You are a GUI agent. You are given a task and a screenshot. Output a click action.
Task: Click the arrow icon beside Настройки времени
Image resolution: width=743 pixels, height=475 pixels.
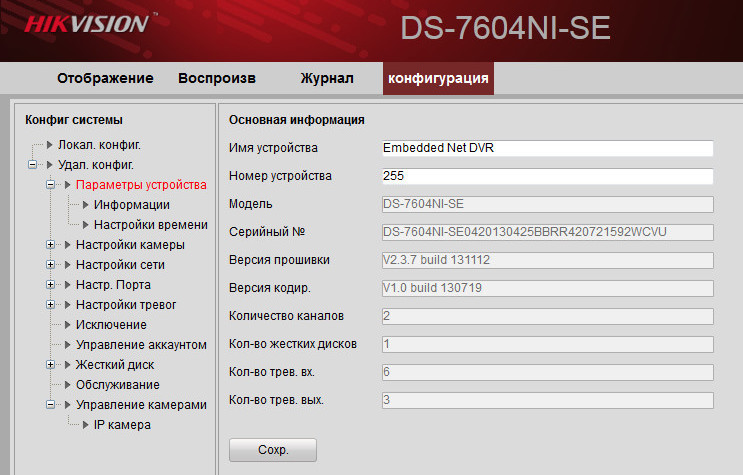coord(86,225)
